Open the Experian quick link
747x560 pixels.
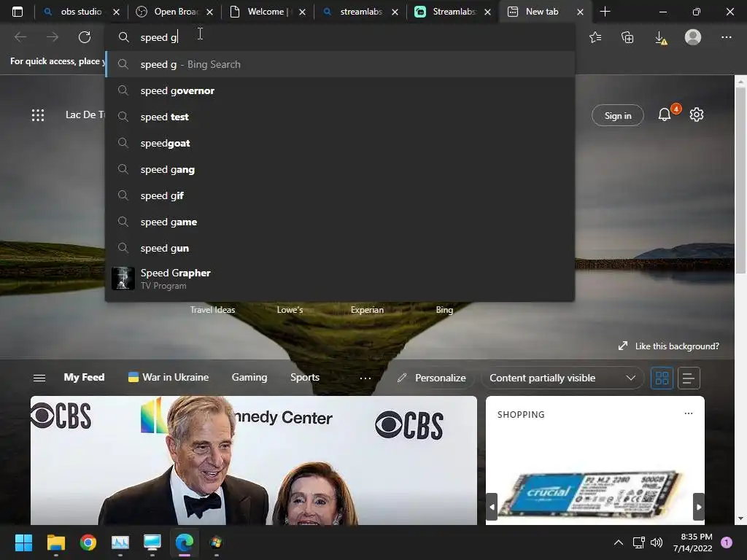[367, 310]
